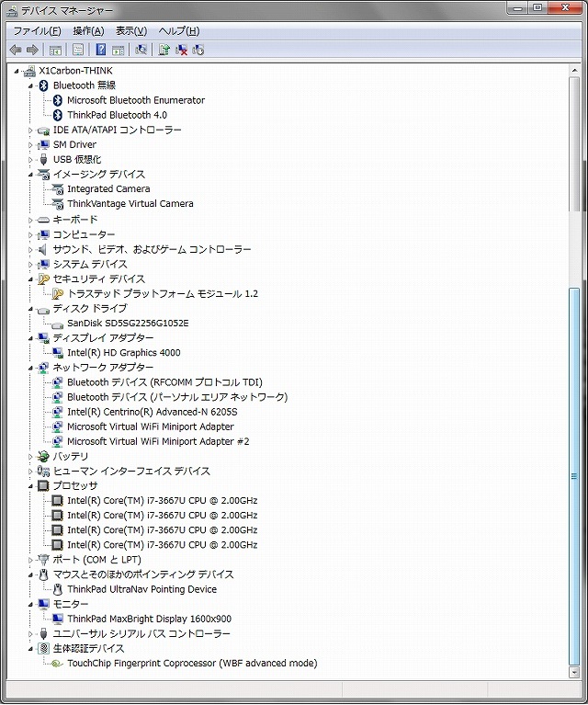Select Microsoft Virtual WiFi Miniport Adapter #2
The width and height of the screenshot is (588, 705).
coord(158,441)
